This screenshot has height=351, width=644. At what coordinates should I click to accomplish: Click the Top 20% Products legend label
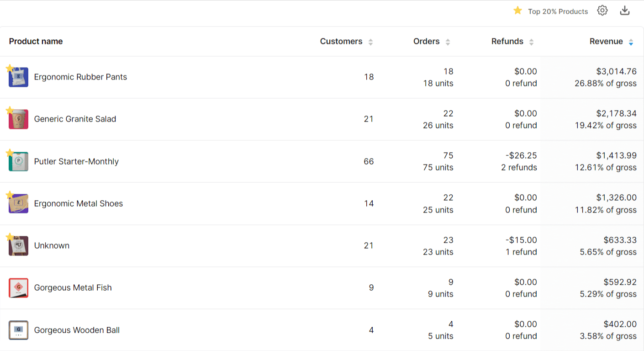(558, 11)
